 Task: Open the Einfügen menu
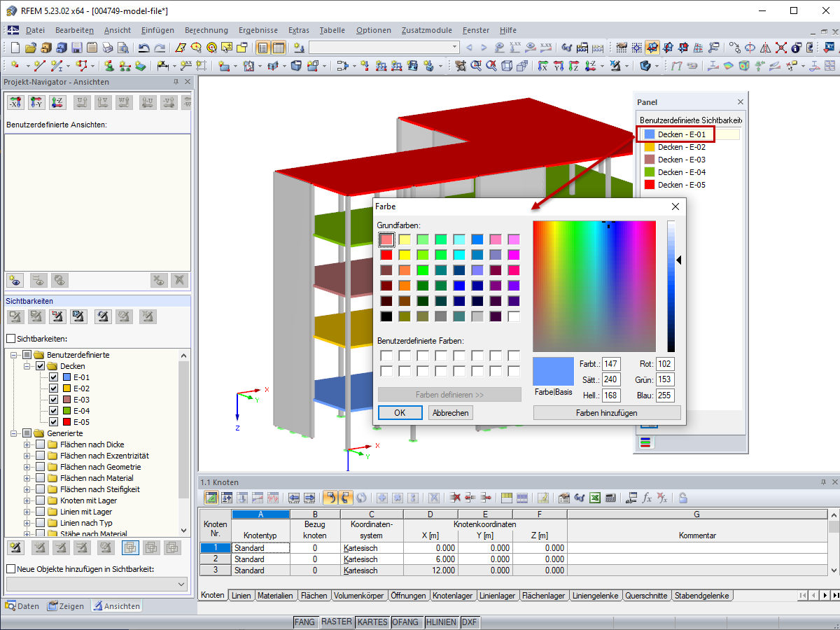[x=157, y=30]
